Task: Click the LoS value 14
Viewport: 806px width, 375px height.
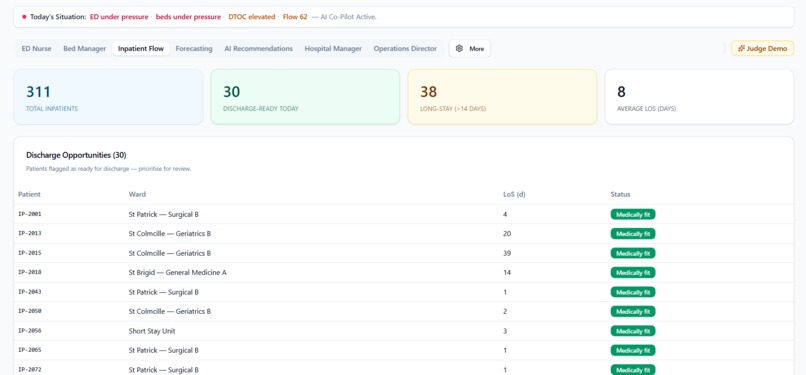Action: point(507,273)
